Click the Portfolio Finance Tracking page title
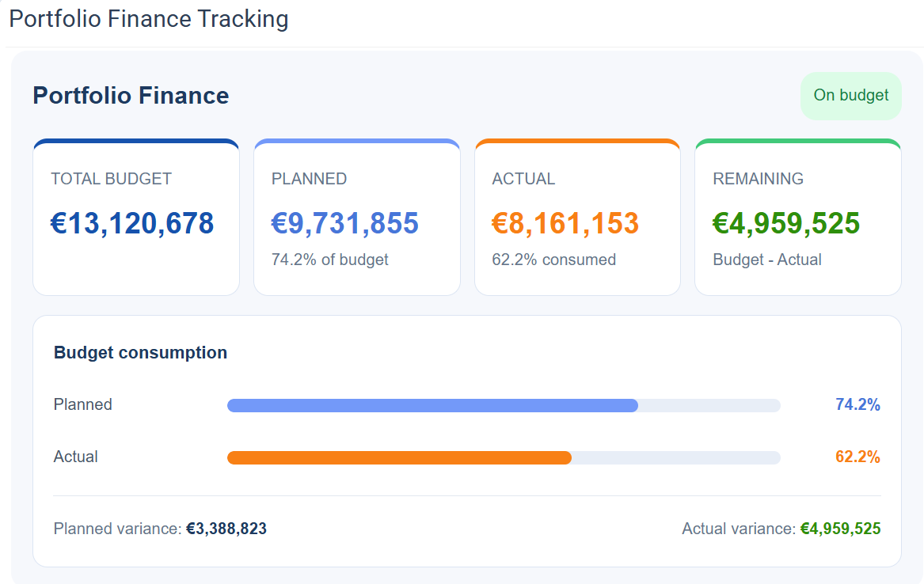 click(149, 19)
